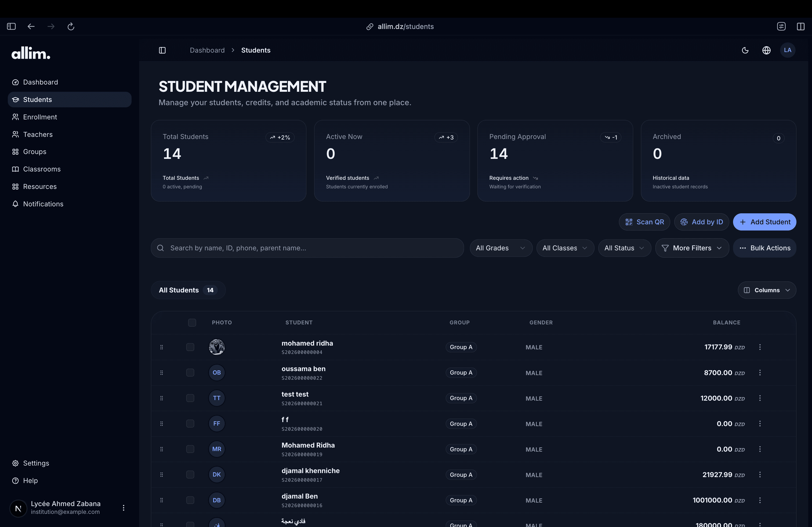Click the DK avatar of djamal khenniche

tap(217, 474)
